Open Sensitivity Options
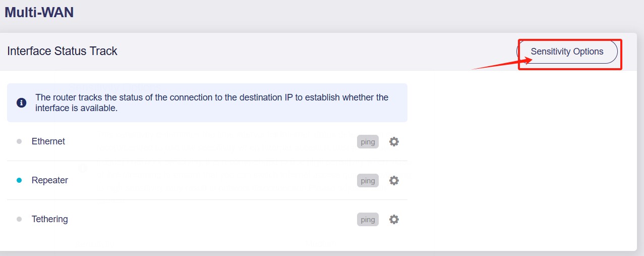The width and height of the screenshot is (644, 256). click(567, 52)
